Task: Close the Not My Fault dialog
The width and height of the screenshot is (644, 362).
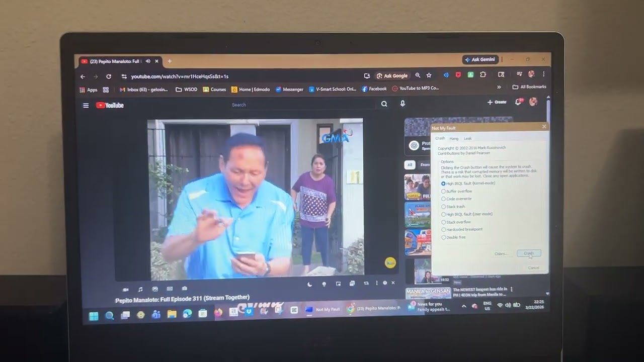Action: (x=544, y=127)
